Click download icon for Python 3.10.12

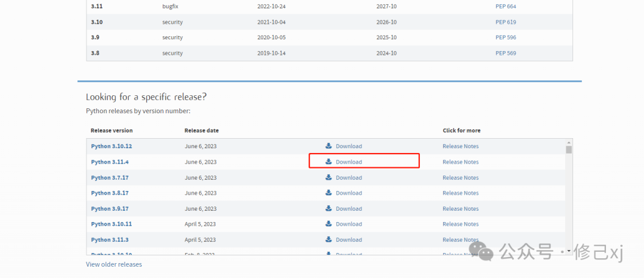click(x=328, y=146)
